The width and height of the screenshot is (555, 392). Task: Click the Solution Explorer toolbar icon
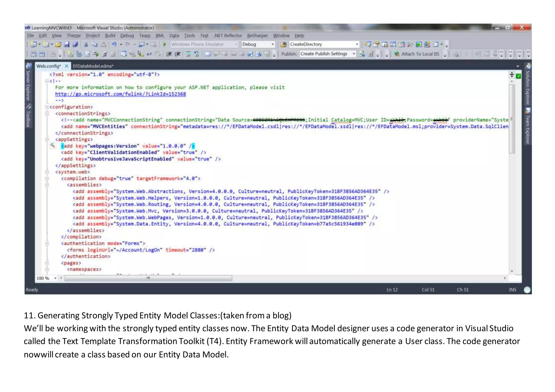[368, 44]
